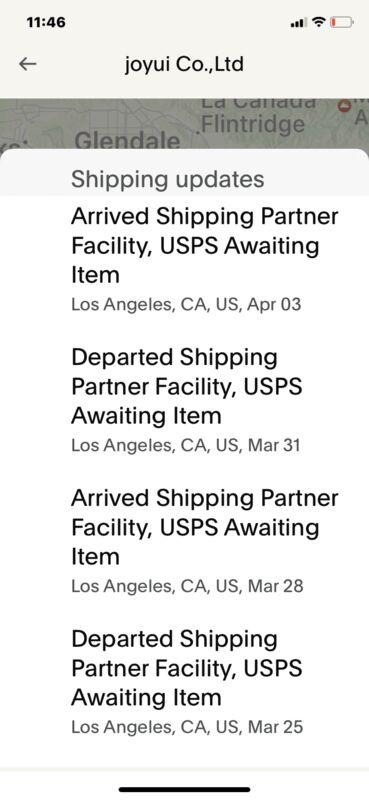369x800 pixels.
Task: Tap the Wi-Fi status icon
Action: click(318, 22)
